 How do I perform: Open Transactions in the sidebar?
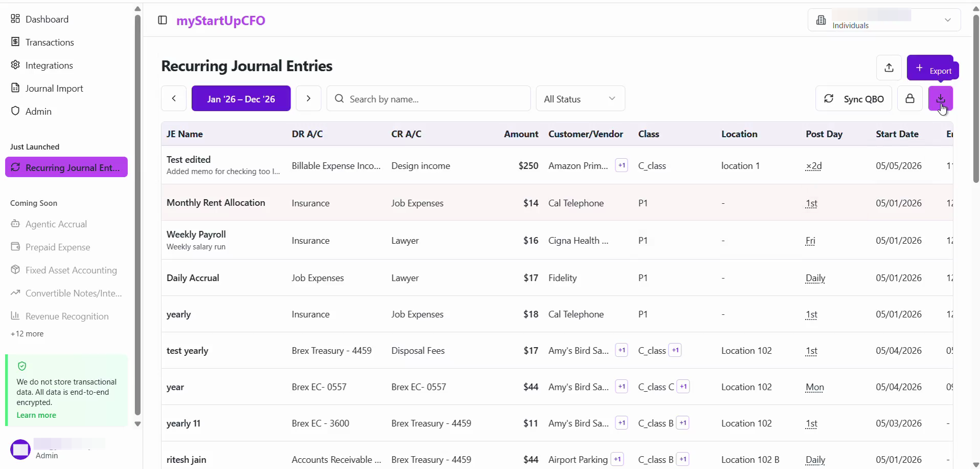pos(42,42)
